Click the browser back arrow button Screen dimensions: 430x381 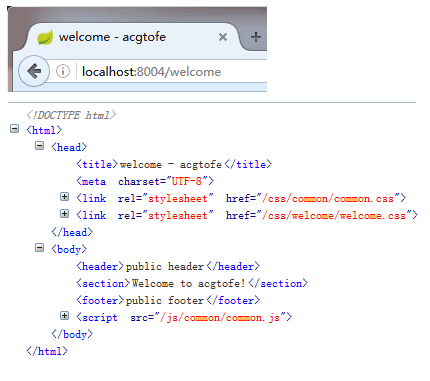[34, 71]
